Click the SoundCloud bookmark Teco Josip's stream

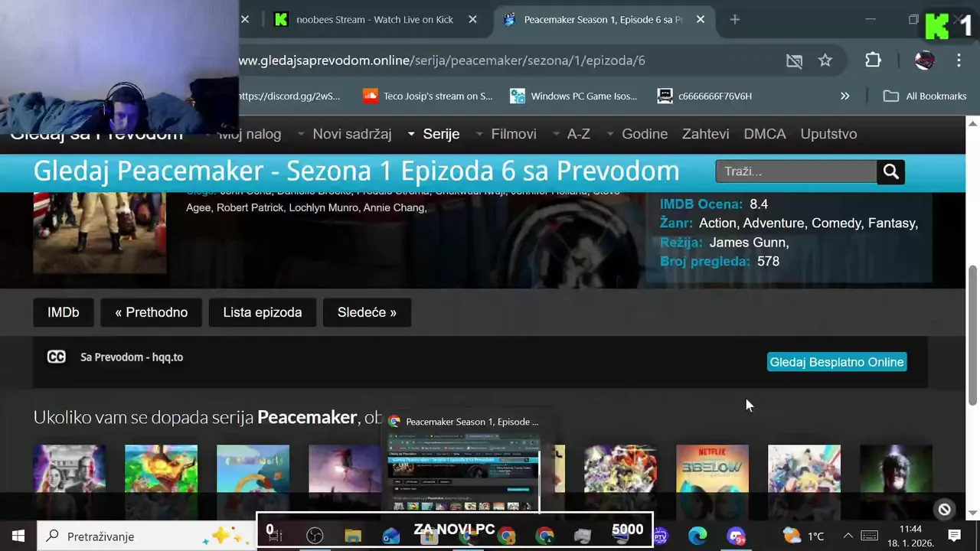point(428,96)
